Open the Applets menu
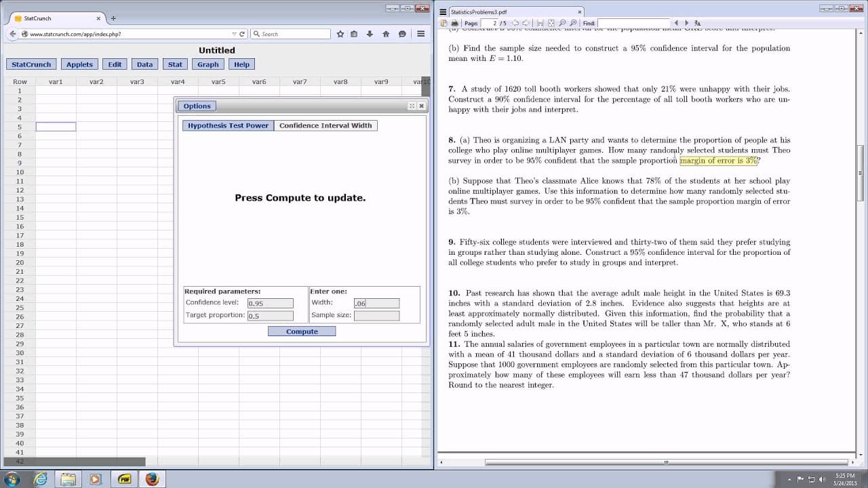 tap(79, 64)
